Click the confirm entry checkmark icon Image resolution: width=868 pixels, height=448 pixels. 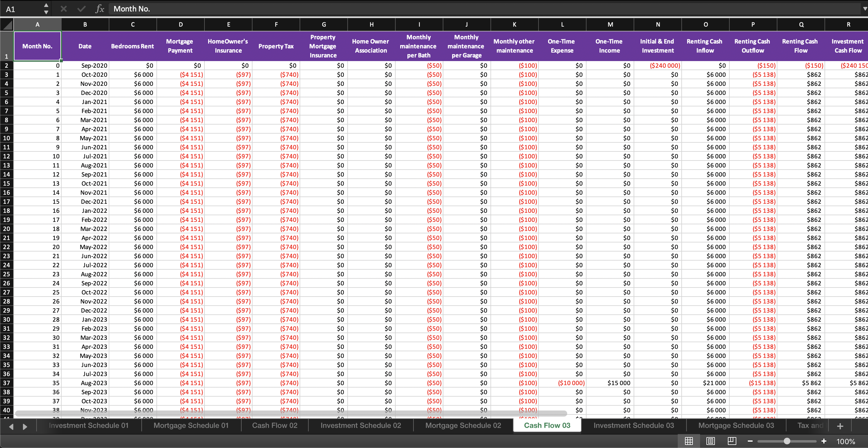tap(81, 9)
